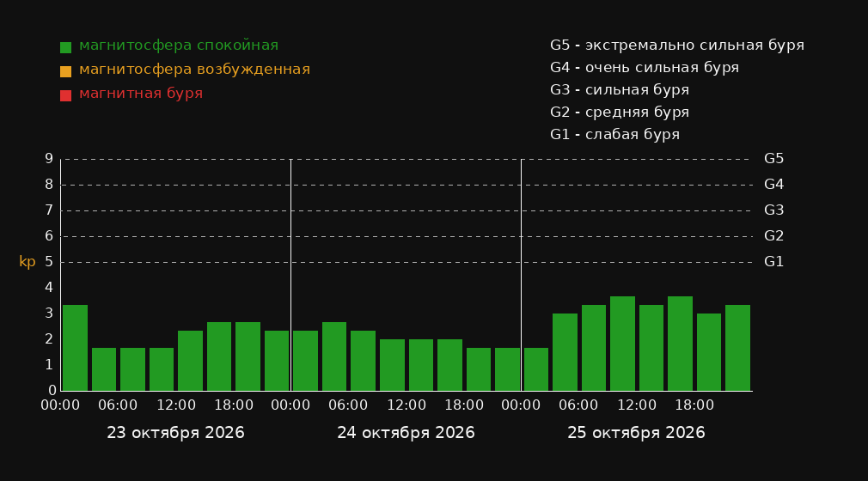The image size is (868, 481).
Task: Click the 18:00 tick label of 23 октября
Action: pyautogui.click(x=234, y=405)
